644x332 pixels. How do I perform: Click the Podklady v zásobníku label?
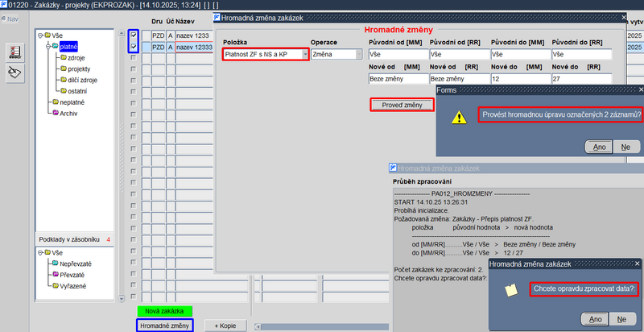click(69, 239)
